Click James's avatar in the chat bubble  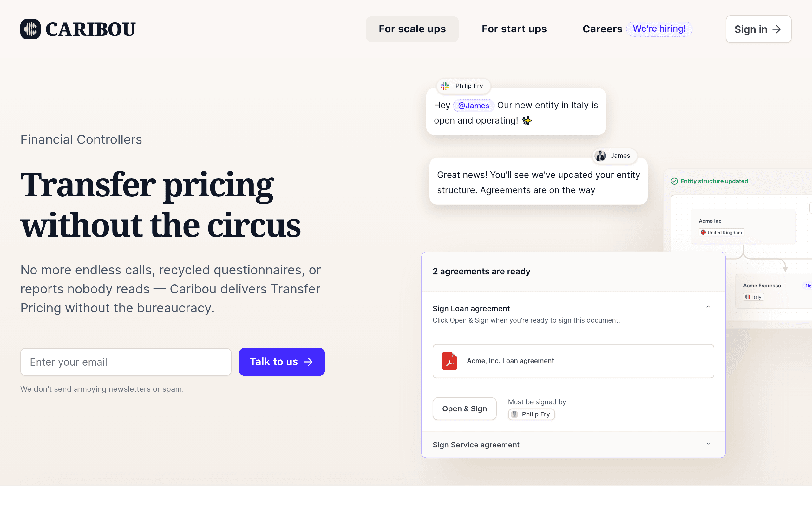tap(600, 156)
